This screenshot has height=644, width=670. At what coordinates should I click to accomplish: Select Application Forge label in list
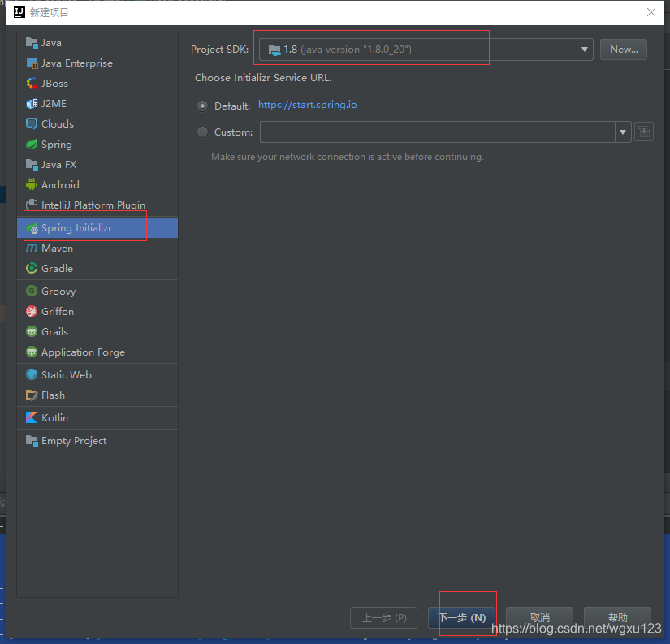(84, 352)
